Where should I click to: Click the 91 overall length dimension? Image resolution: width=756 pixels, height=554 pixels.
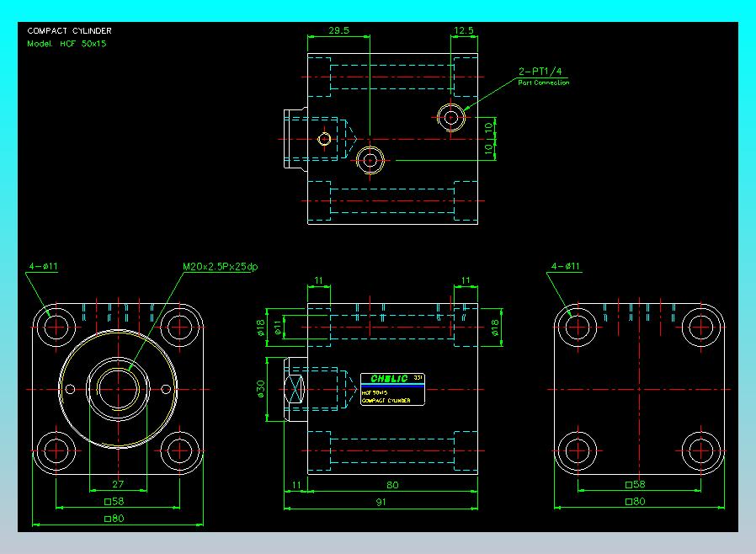click(x=381, y=502)
